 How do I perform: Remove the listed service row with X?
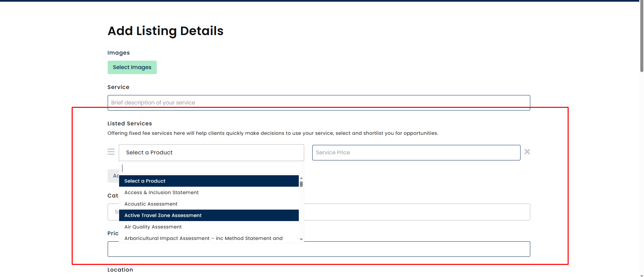coord(527,152)
